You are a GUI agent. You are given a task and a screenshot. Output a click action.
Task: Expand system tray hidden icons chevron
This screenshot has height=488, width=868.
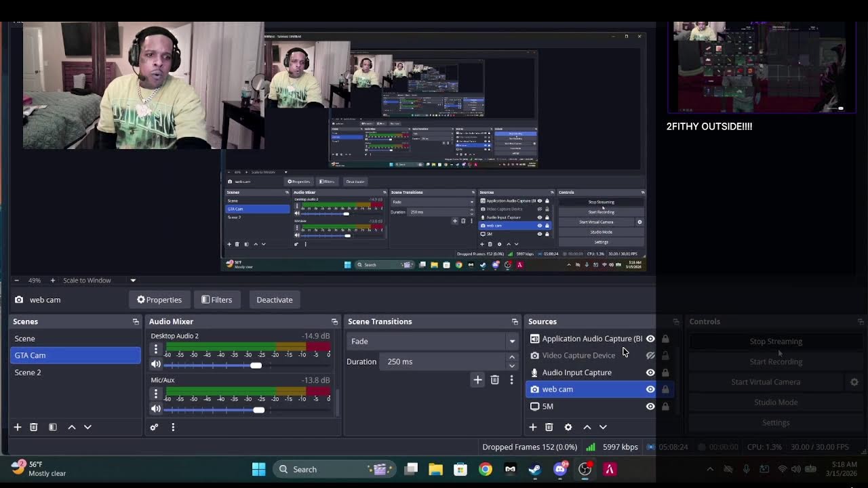(x=710, y=469)
